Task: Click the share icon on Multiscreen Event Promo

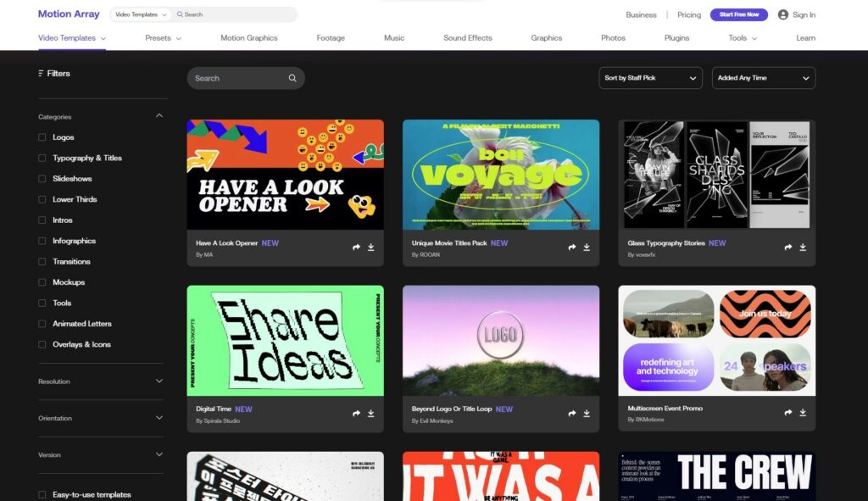Action: coord(787,412)
